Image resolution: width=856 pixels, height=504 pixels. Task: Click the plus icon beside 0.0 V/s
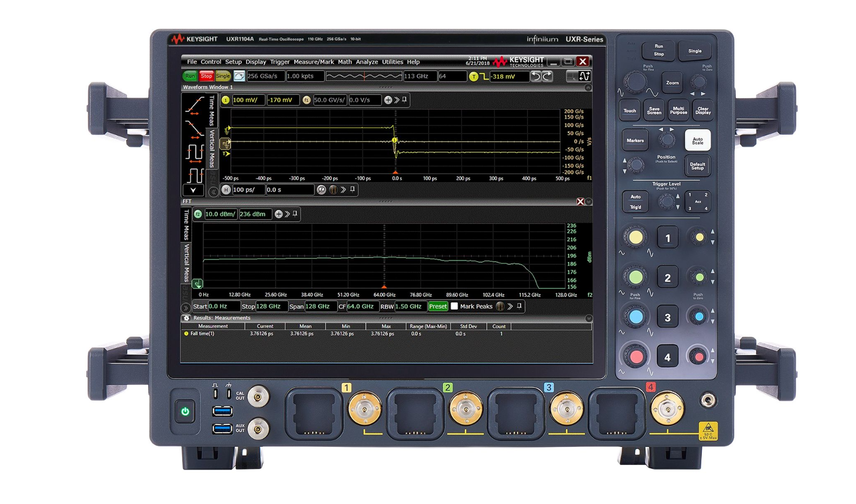[388, 100]
